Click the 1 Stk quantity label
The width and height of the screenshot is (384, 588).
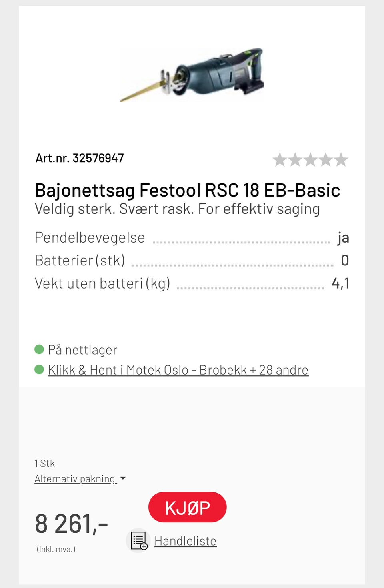pos(45,464)
